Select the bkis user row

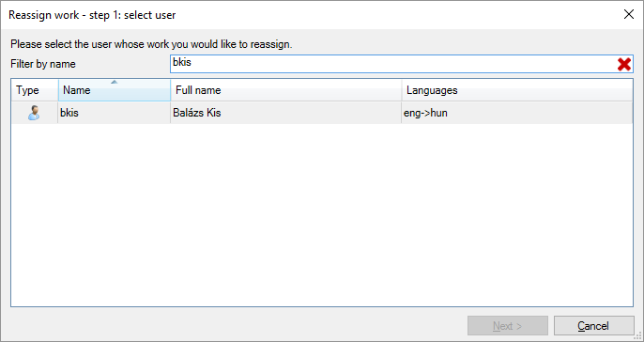point(322,113)
